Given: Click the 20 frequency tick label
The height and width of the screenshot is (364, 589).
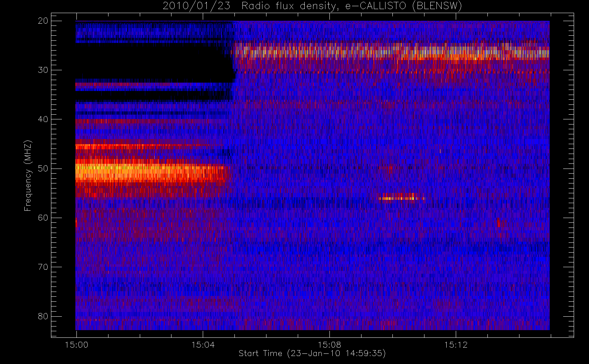Looking at the screenshot, I should tap(43, 21).
